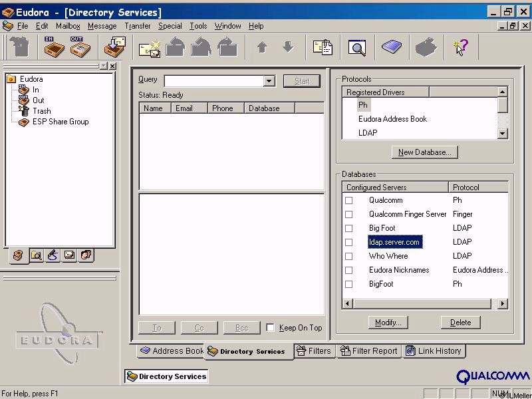Tick the Eudora Nicknames checkbox
Screen dimensions: 532x399
point(348,270)
